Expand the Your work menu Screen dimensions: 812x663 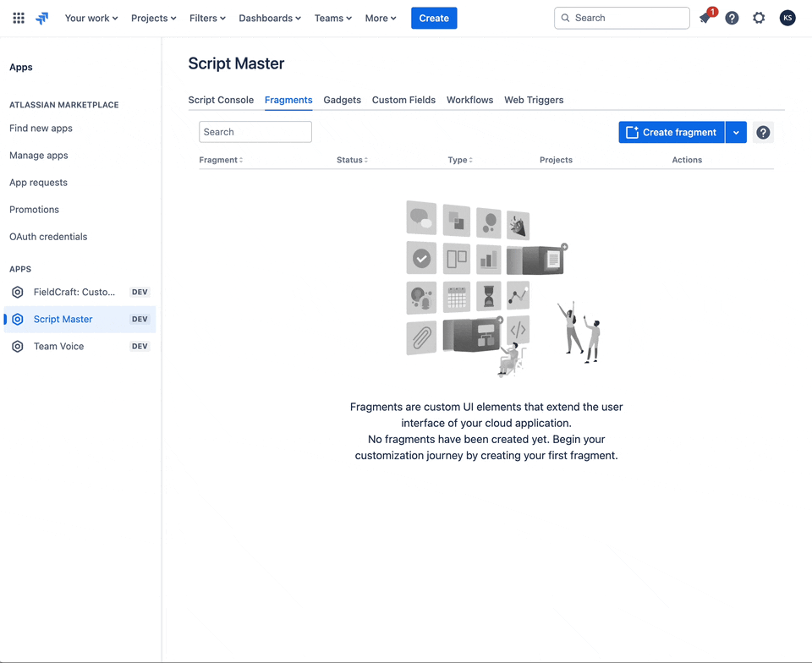tap(91, 18)
